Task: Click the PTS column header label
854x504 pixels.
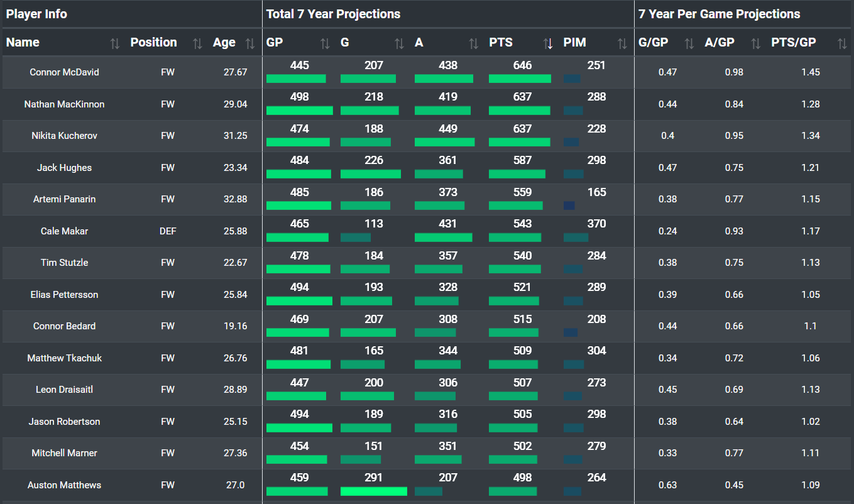Action: click(x=501, y=42)
